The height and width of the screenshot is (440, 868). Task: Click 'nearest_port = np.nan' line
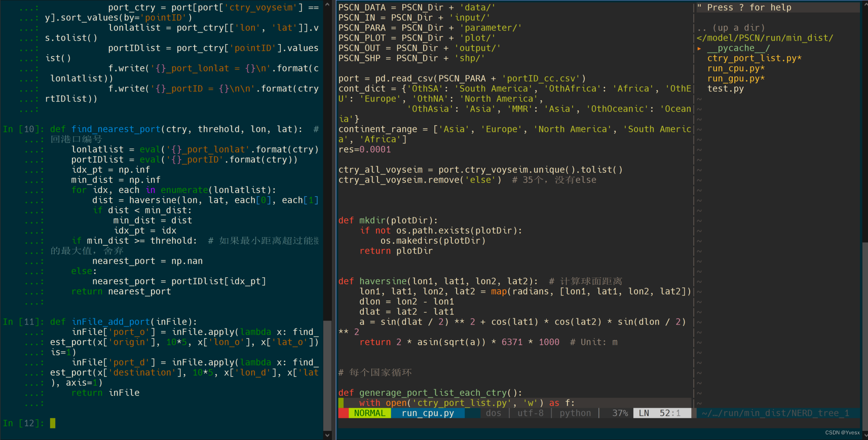(x=147, y=261)
